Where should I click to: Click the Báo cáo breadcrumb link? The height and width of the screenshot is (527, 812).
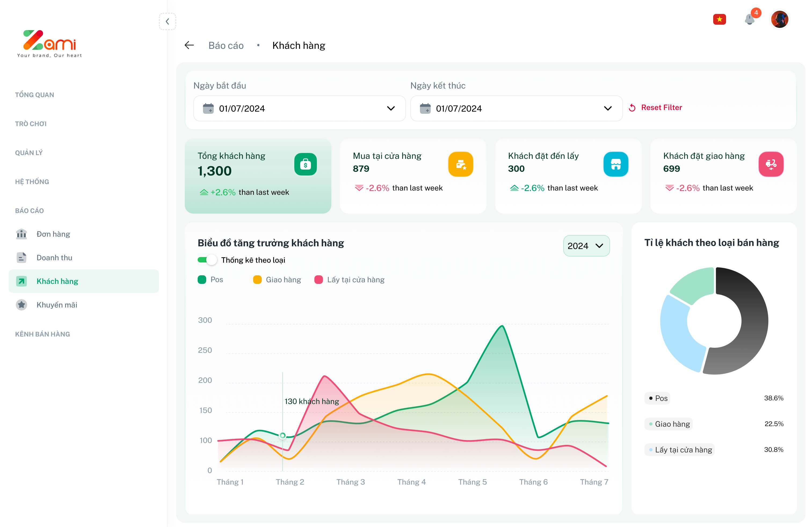coord(226,46)
